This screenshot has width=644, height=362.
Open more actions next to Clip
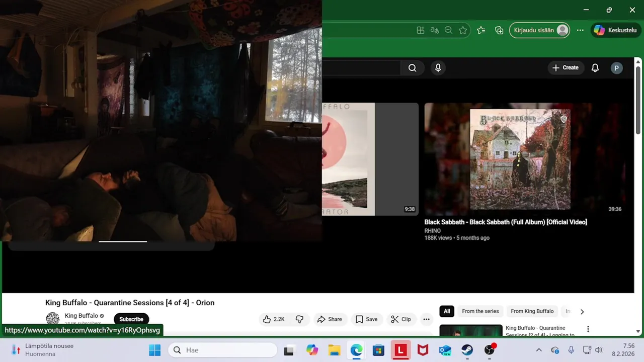tap(426, 319)
